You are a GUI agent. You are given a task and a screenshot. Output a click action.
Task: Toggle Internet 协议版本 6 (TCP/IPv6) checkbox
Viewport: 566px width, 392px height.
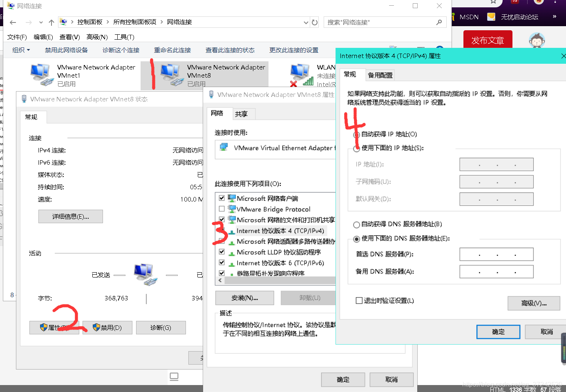(x=221, y=262)
